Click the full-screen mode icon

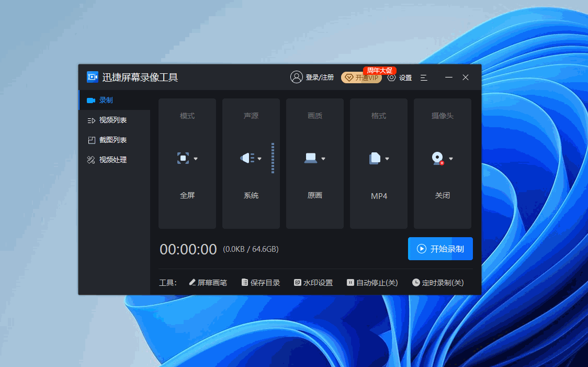click(183, 158)
